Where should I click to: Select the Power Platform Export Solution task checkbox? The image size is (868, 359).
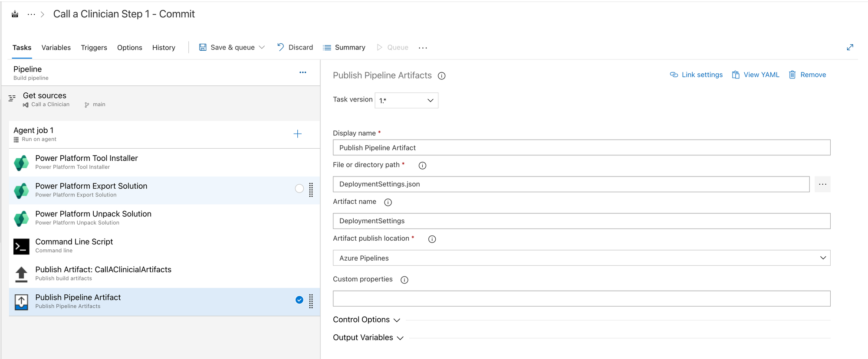coord(299,189)
